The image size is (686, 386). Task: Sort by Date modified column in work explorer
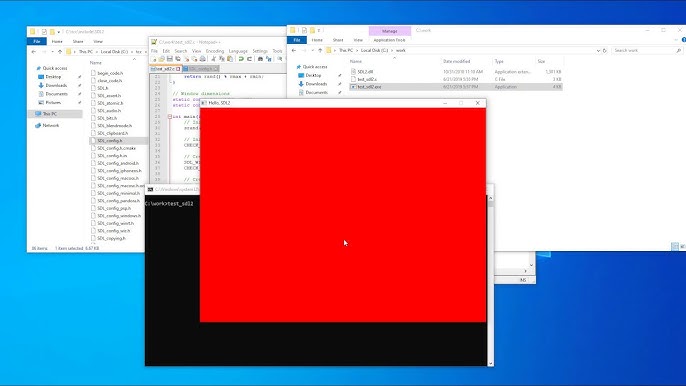(456, 61)
